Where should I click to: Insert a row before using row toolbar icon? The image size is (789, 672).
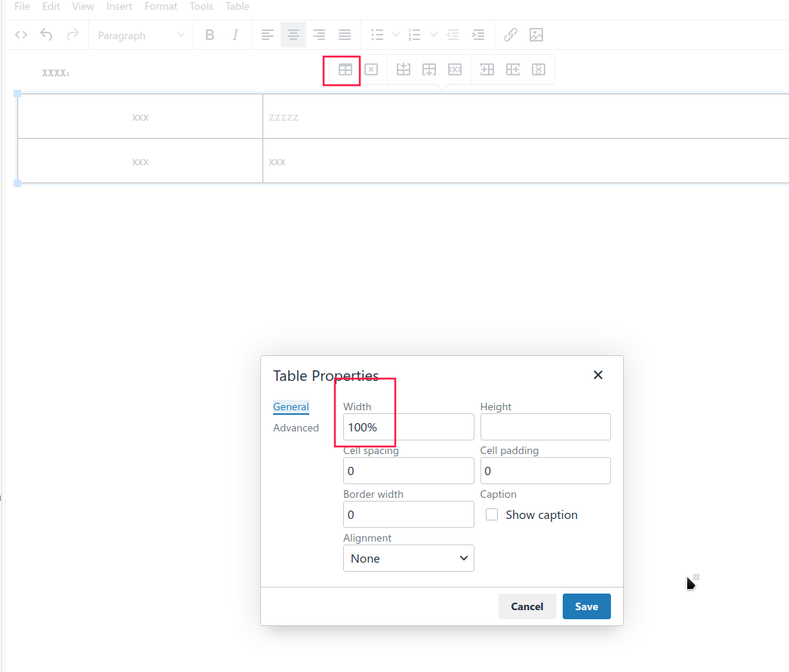pyautogui.click(x=403, y=69)
